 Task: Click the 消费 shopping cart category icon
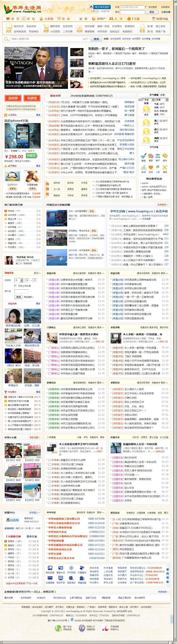[x=46, y=28]
